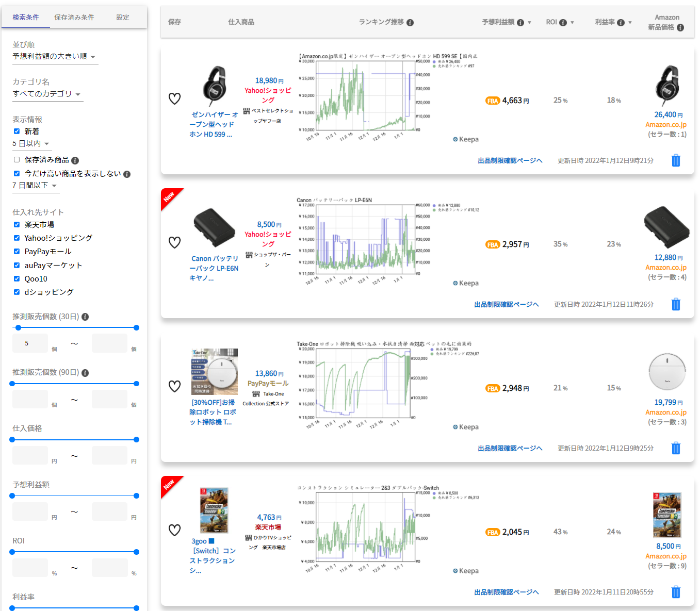
Task: Sort by 利益率 using header arrow
Action: coord(630,23)
